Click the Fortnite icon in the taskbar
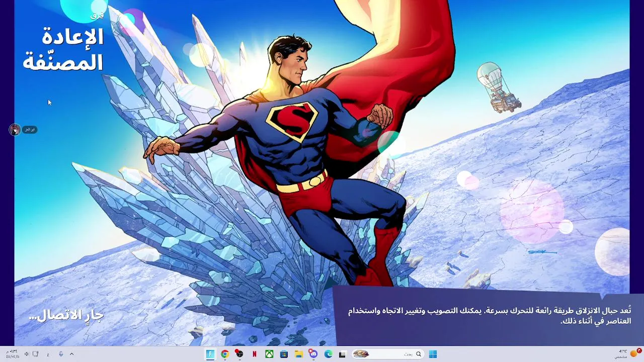 tap(210, 354)
